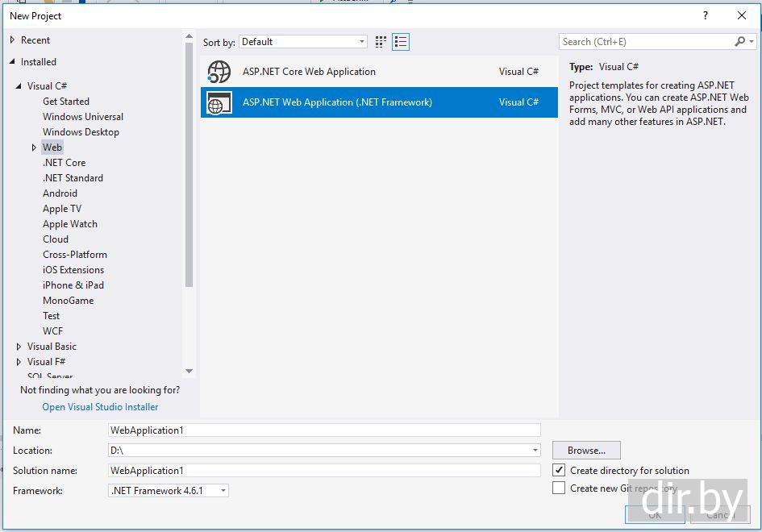This screenshot has height=532, width=762.
Task: Click the Browse button
Action: coord(586,451)
